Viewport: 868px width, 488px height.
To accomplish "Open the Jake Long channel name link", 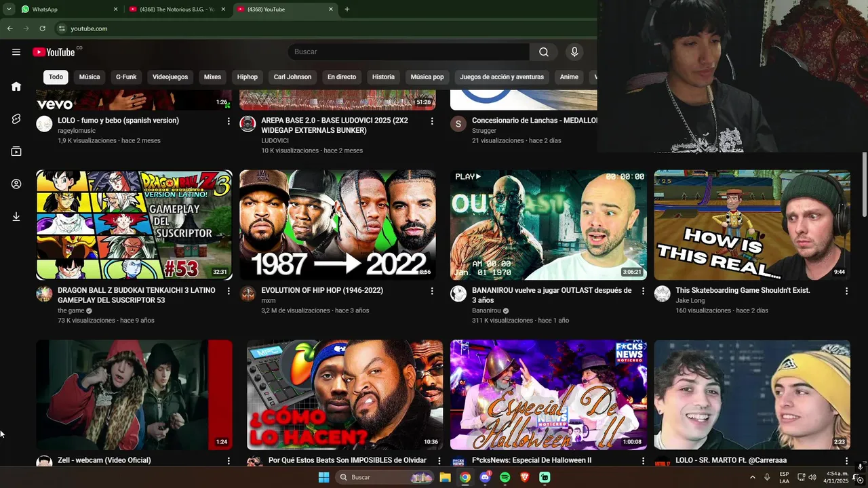I will pyautogui.click(x=690, y=300).
